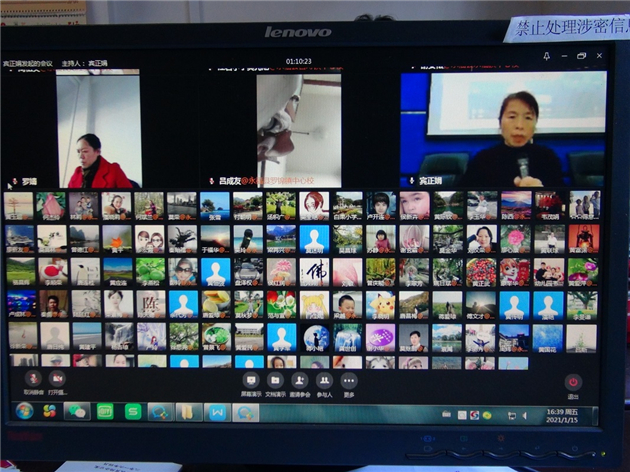Switch to the active meeting app taskbar icon
The height and width of the screenshot is (472, 630).
click(x=245, y=413)
